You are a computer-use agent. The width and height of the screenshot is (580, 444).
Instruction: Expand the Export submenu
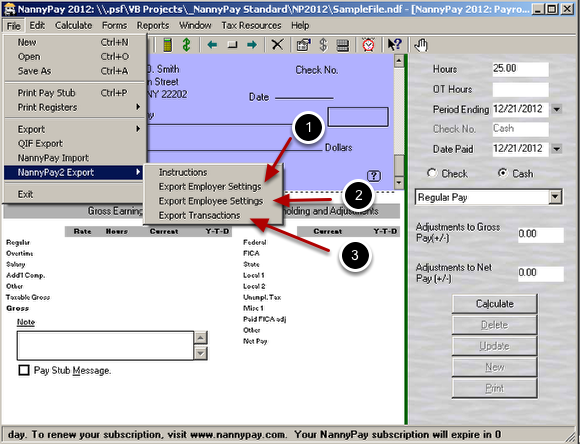click(74, 129)
